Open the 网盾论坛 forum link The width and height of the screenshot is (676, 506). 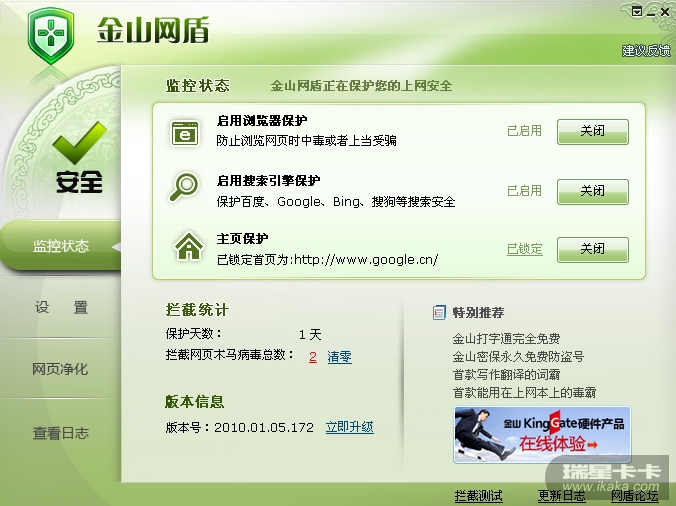[635, 496]
